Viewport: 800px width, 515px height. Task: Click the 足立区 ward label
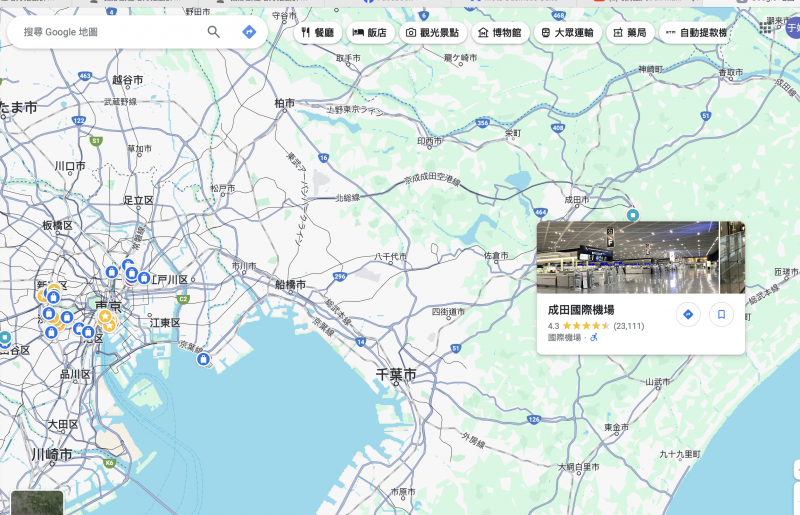click(x=138, y=201)
